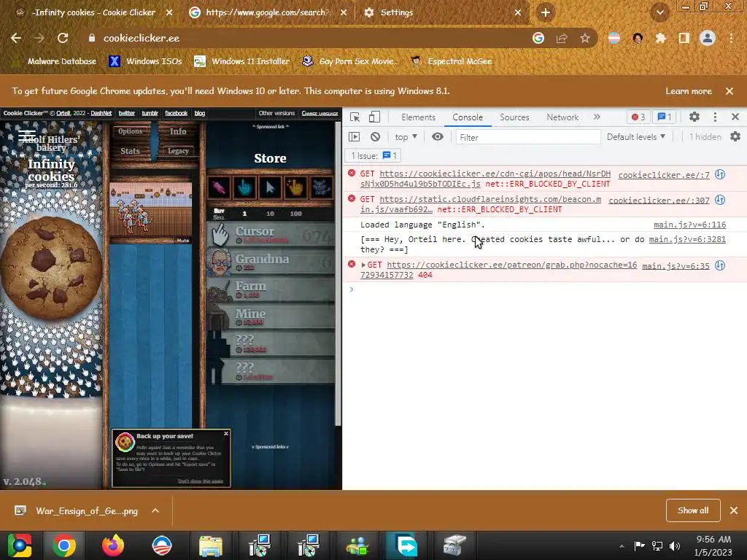Expand download options for War_Ensign png file
This screenshot has width=747, height=560.
tap(155, 511)
